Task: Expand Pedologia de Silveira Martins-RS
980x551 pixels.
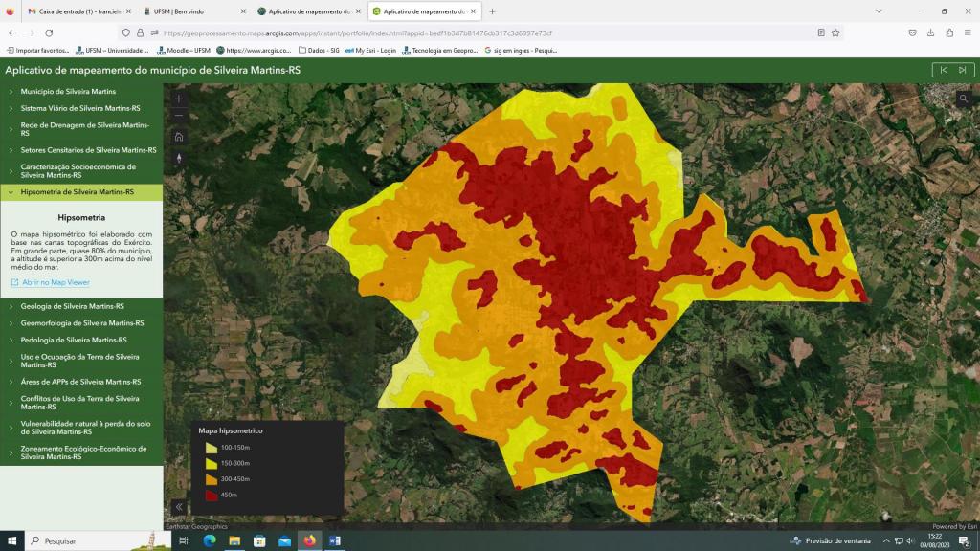Action: pos(74,341)
